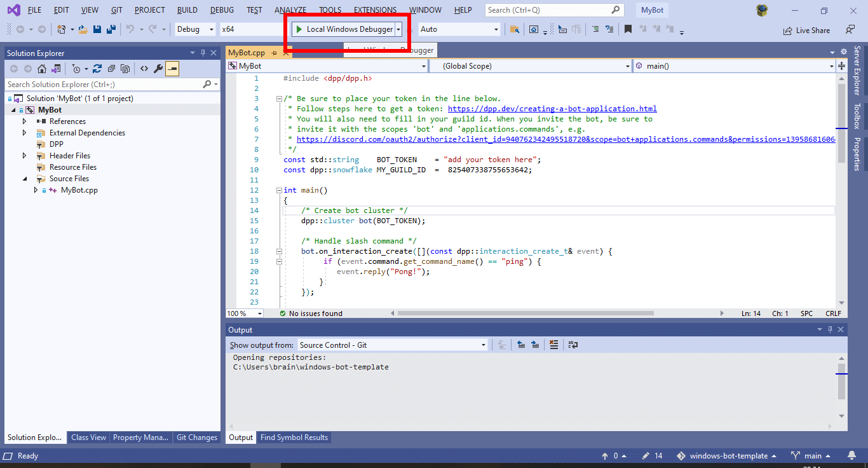Image resolution: width=868 pixels, height=468 pixels.
Task: Open the BUILD menu
Action: [187, 10]
